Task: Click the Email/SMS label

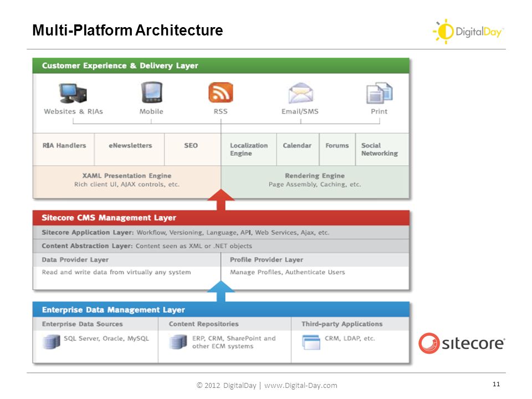Action: pyautogui.click(x=300, y=111)
